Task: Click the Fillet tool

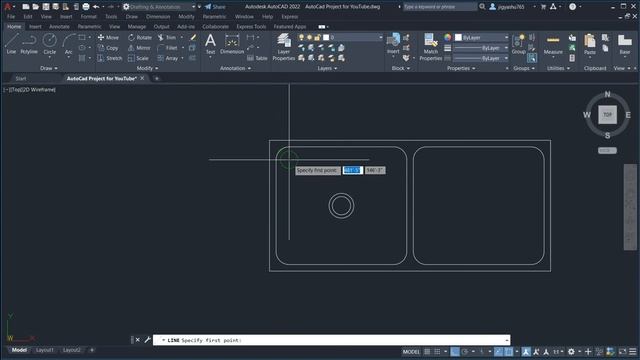Action: 167,48
